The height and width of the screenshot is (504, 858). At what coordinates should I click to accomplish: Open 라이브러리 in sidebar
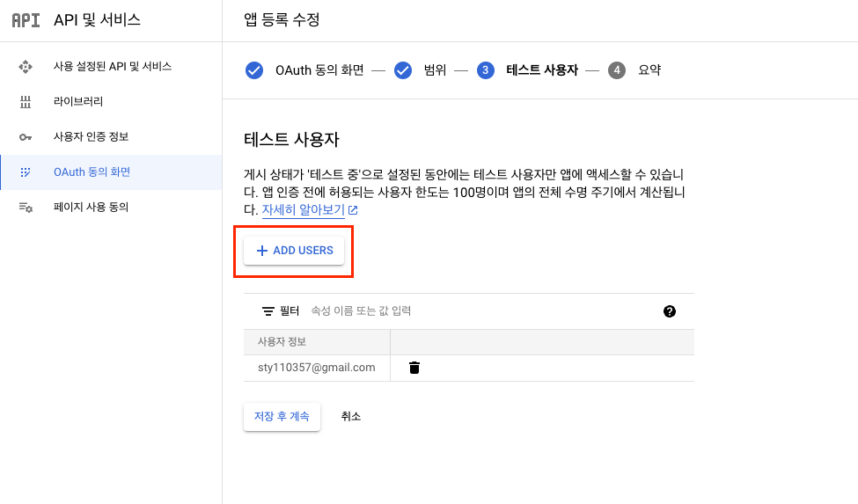(x=111, y=102)
